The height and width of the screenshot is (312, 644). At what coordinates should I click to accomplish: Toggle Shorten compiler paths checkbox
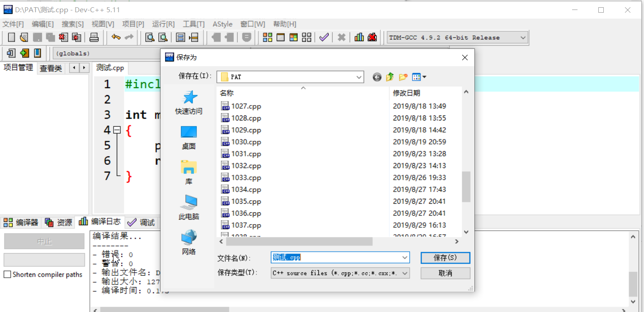click(7, 274)
